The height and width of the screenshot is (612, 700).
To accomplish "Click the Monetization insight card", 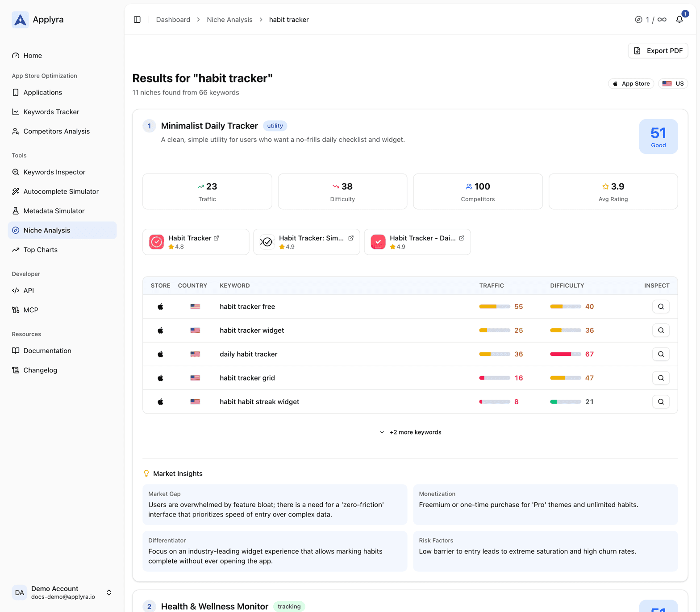I will pos(546,504).
